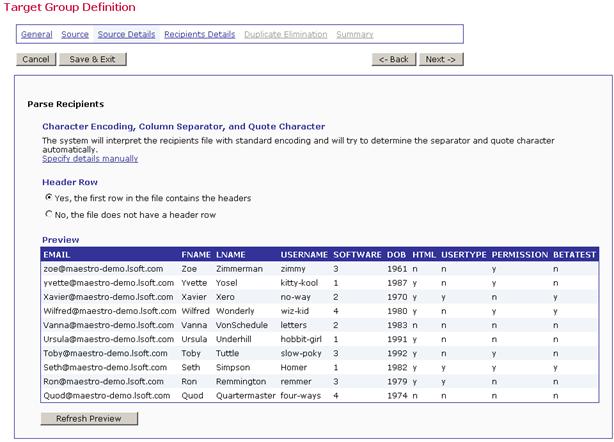614x442 pixels.
Task: Click the last name Zimmerman
Action: [239, 269]
